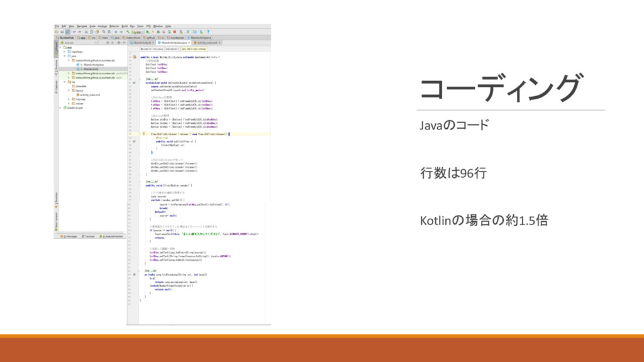644x362 pixels.
Task: Open the Android project view dropdown
Action: 79,43
